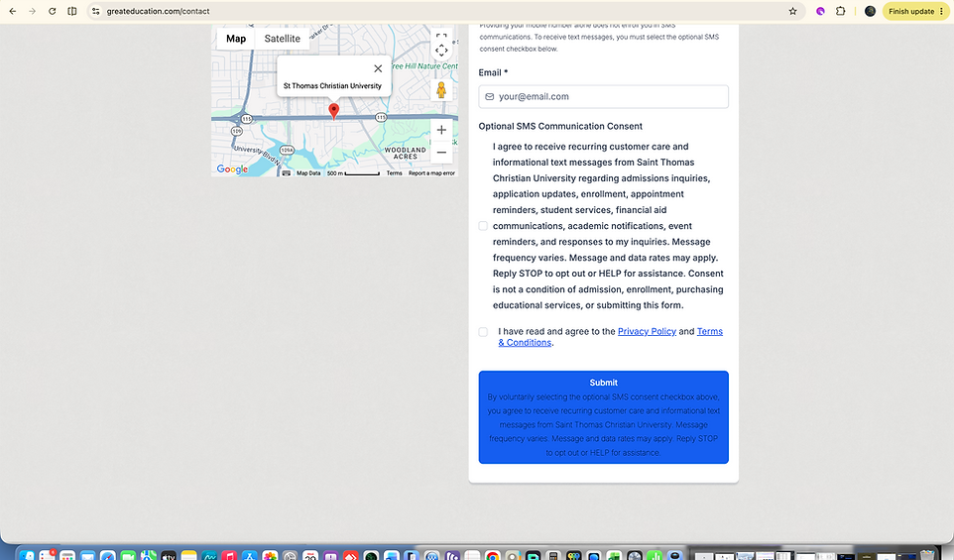Click the 500 m map scale control

pos(353,173)
